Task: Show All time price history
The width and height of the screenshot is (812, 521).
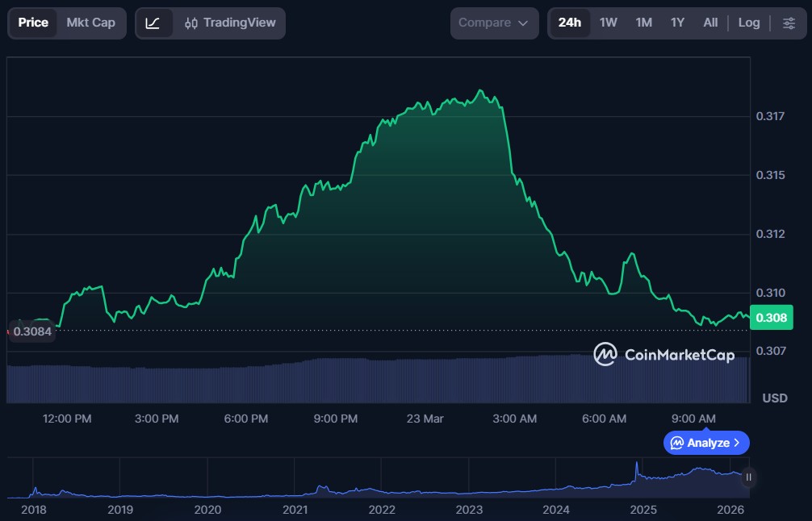Action: pos(710,23)
